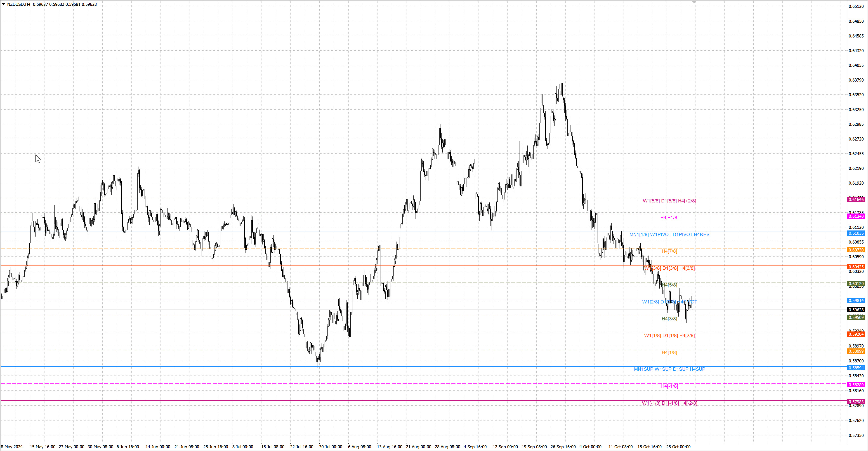Viewport: 868px width, 451px height.
Task: Click the magenta 0.61340 price tag
Action: pos(856,216)
